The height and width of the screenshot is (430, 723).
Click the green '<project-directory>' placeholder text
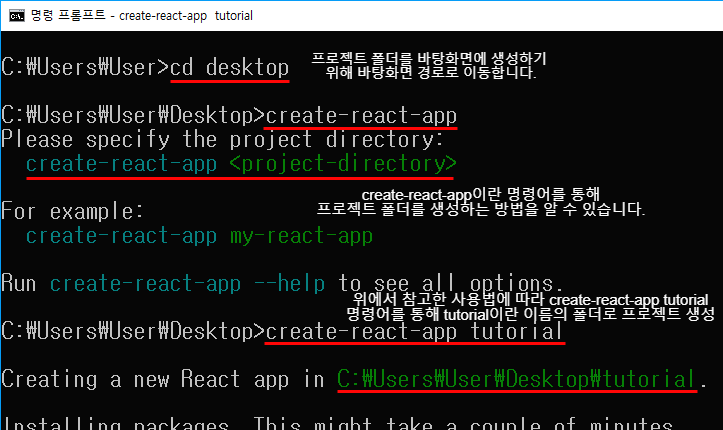pos(343,163)
